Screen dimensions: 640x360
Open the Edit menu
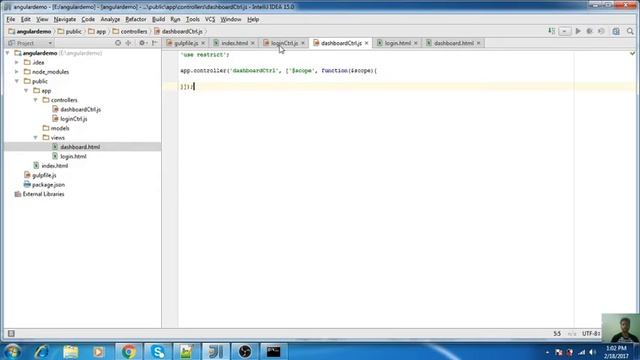pyautogui.click(x=26, y=19)
